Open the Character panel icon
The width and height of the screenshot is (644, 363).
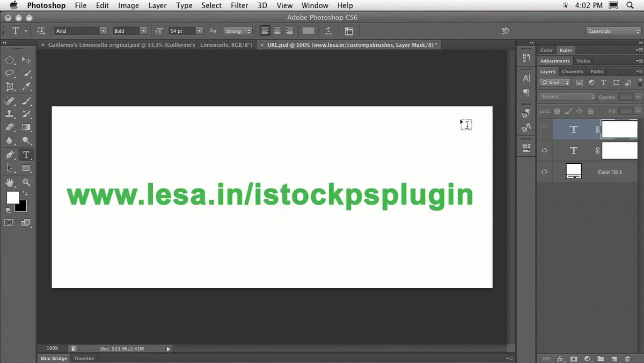(x=526, y=78)
